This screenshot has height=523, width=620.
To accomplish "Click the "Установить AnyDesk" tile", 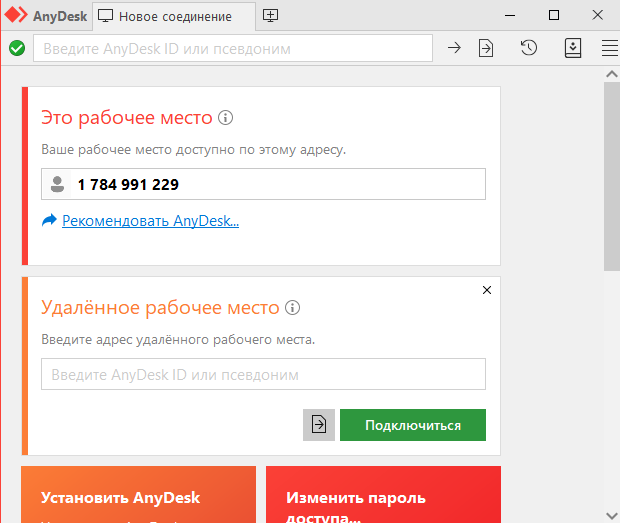I will coord(138,495).
